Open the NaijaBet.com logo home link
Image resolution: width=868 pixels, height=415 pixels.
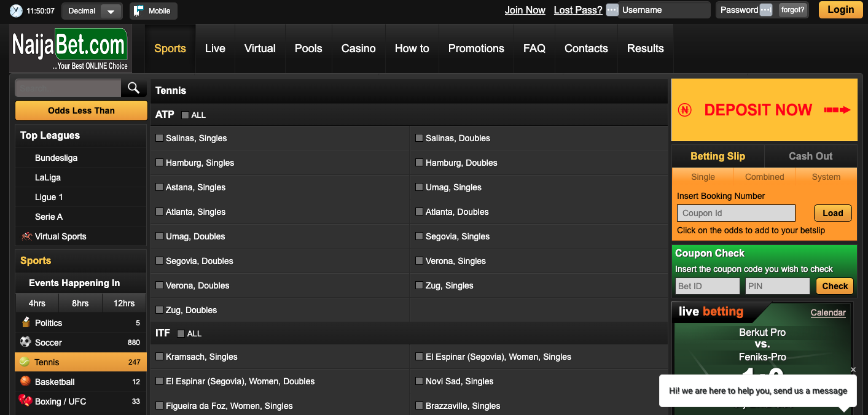tap(70, 48)
